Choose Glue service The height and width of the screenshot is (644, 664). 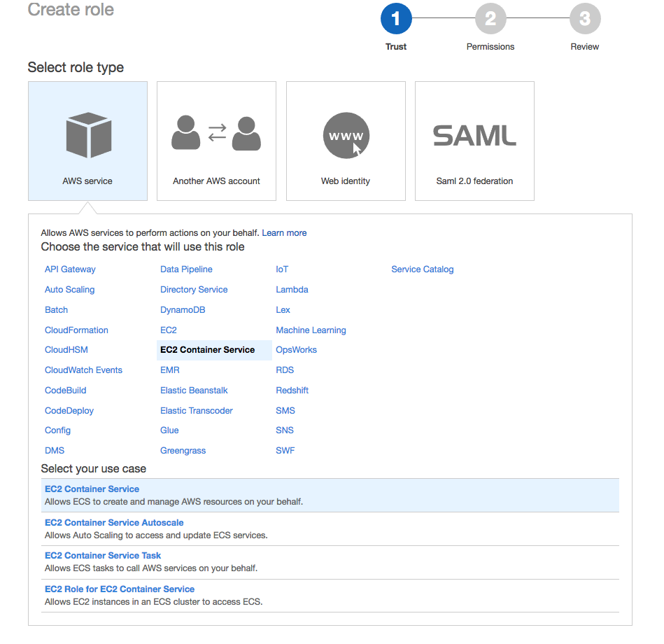169,430
